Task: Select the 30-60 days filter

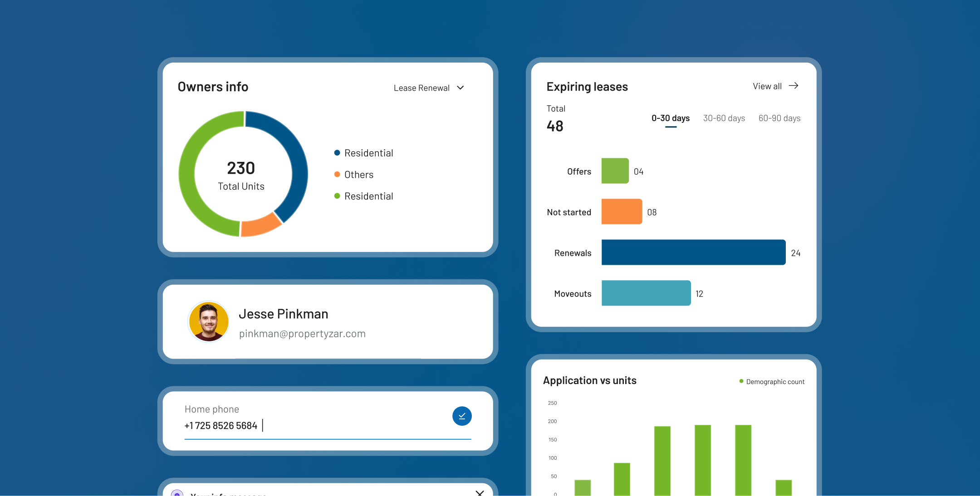Action: (x=724, y=118)
